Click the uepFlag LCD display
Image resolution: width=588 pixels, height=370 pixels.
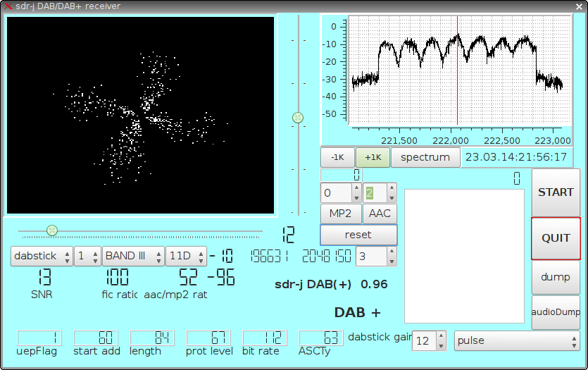[x=39, y=338]
